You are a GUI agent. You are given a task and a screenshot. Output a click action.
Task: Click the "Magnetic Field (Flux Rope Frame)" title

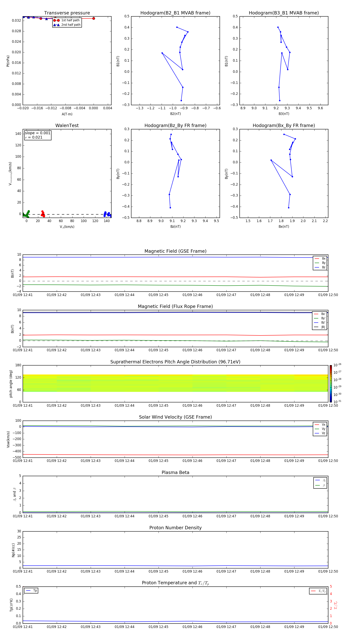[x=175, y=307]
